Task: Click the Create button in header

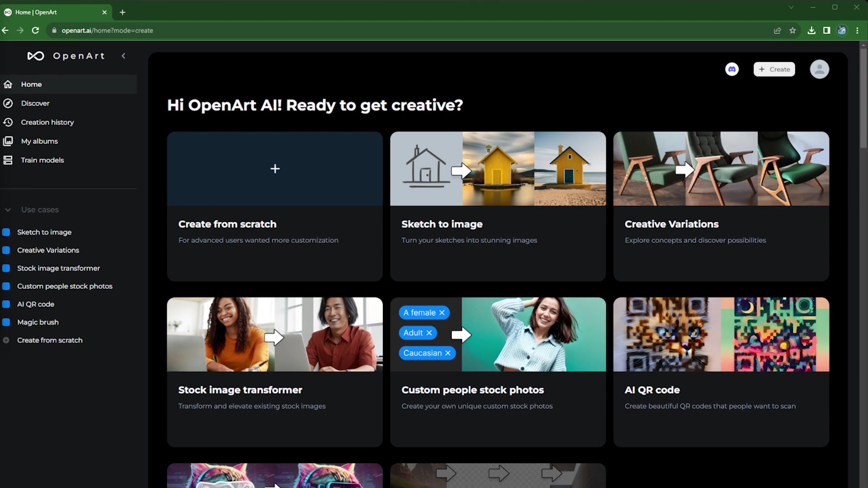Action: (x=774, y=69)
